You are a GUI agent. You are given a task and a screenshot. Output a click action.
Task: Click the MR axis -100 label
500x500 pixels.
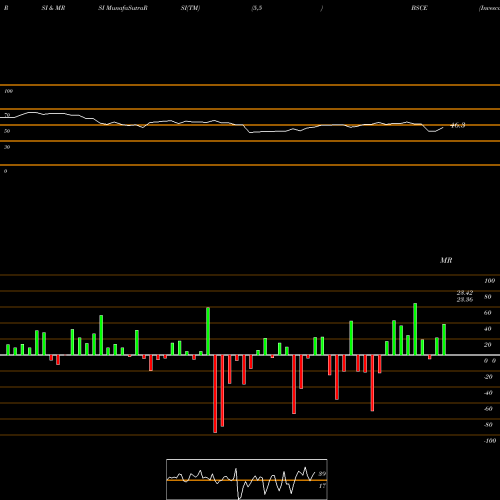[490, 441]
